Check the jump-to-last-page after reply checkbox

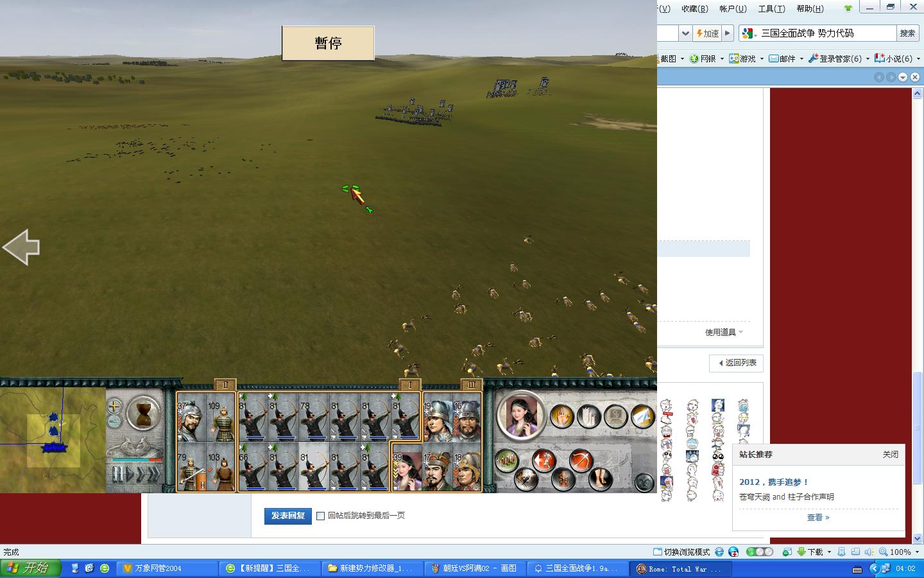point(320,516)
